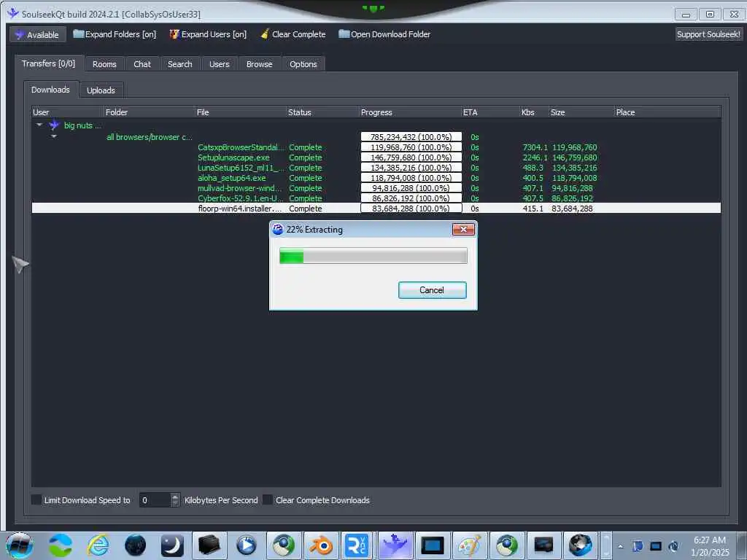The height and width of the screenshot is (560, 747).
Task: Adjust the download speed limit spinner arrows
Action: pyautogui.click(x=175, y=500)
